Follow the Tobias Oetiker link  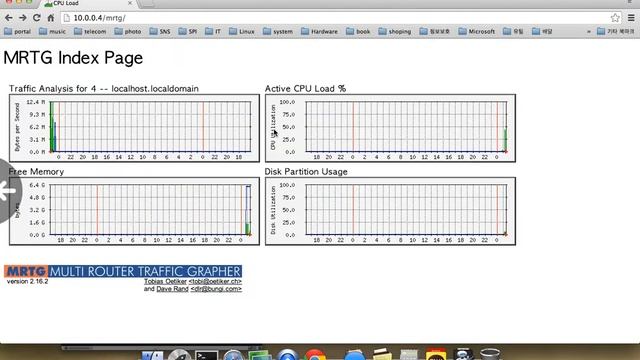[x=165, y=281]
